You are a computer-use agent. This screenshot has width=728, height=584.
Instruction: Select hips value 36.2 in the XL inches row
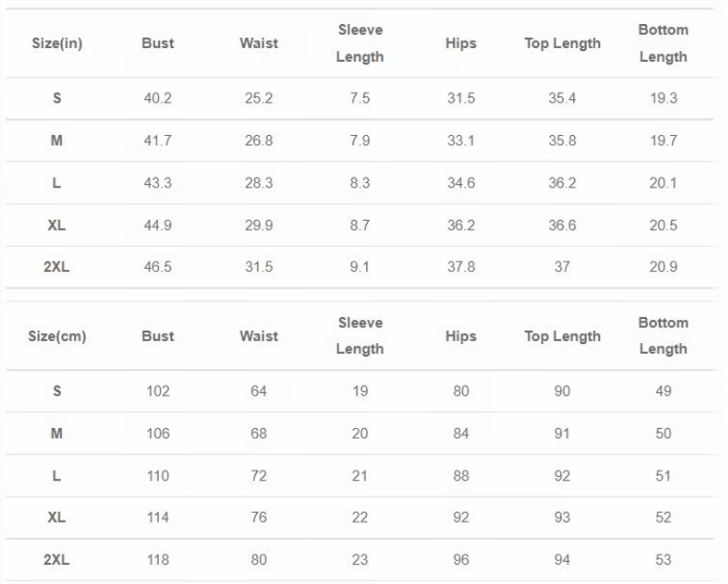[461, 226]
